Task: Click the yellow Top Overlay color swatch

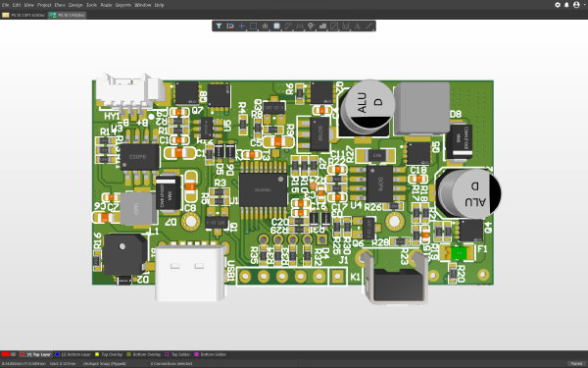Action: pyautogui.click(x=97, y=354)
